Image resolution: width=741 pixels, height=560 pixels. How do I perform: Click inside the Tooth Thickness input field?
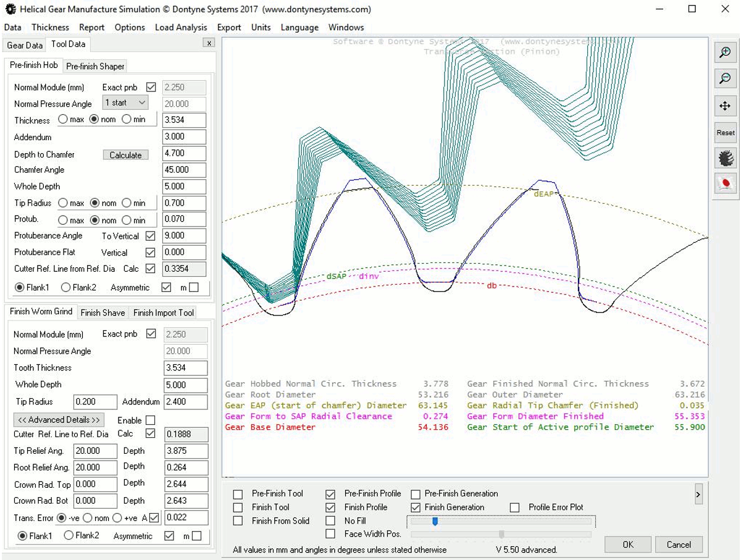(185, 367)
